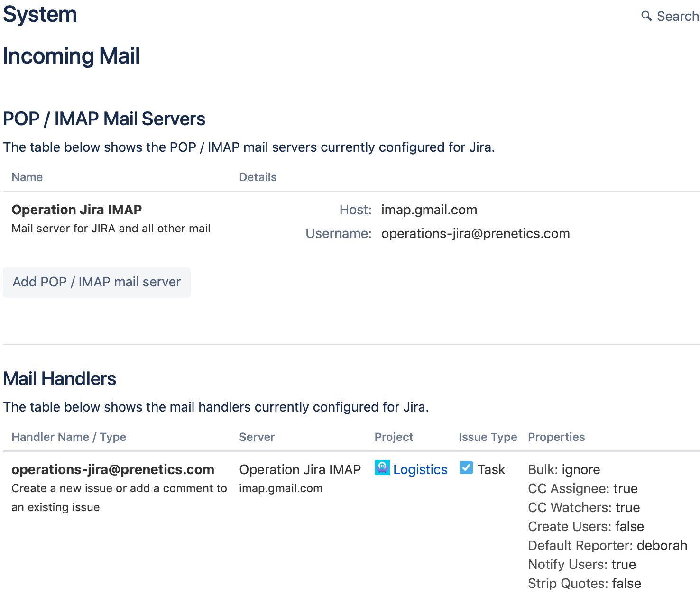Click the operations-jira@prenetics.com username value
This screenshot has height=605, width=700.
click(476, 233)
